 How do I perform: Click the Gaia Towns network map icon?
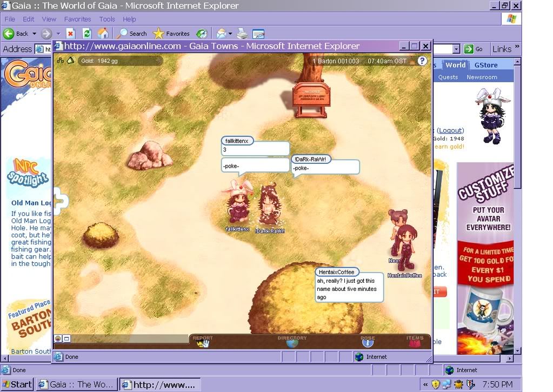point(61,61)
